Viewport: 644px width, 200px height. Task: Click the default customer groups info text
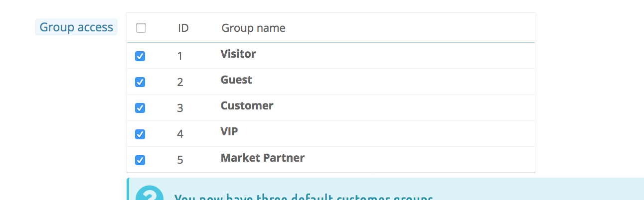tap(303, 197)
